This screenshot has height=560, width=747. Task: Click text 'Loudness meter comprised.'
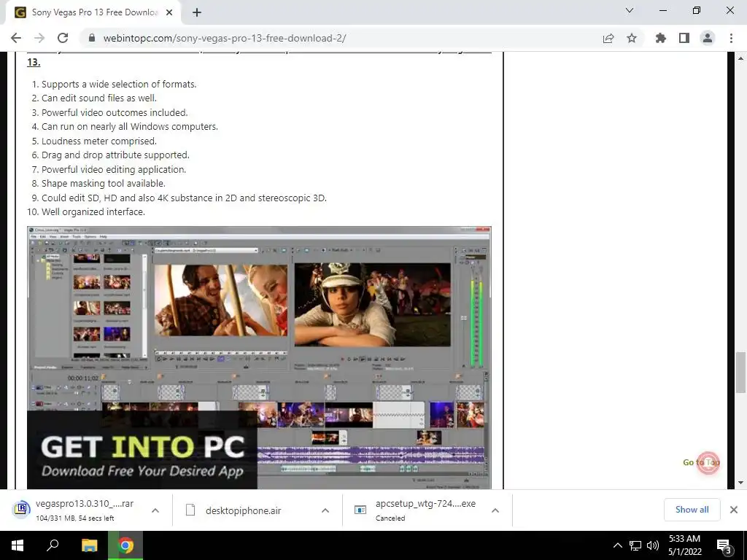click(99, 141)
